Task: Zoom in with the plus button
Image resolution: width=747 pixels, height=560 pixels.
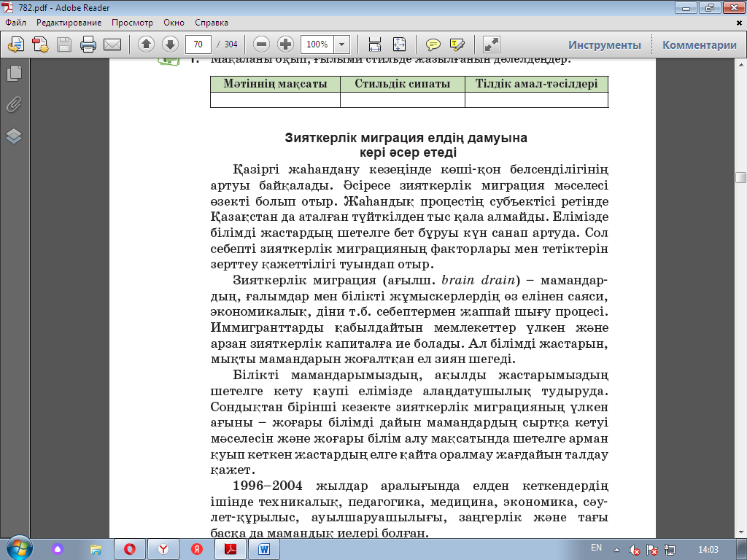Action: point(285,44)
